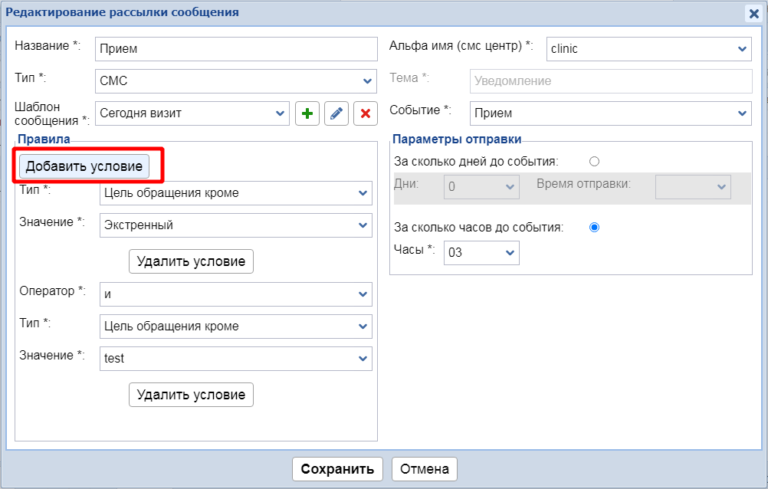
Task: Click the green plus add template icon
Action: pyautogui.click(x=307, y=114)
